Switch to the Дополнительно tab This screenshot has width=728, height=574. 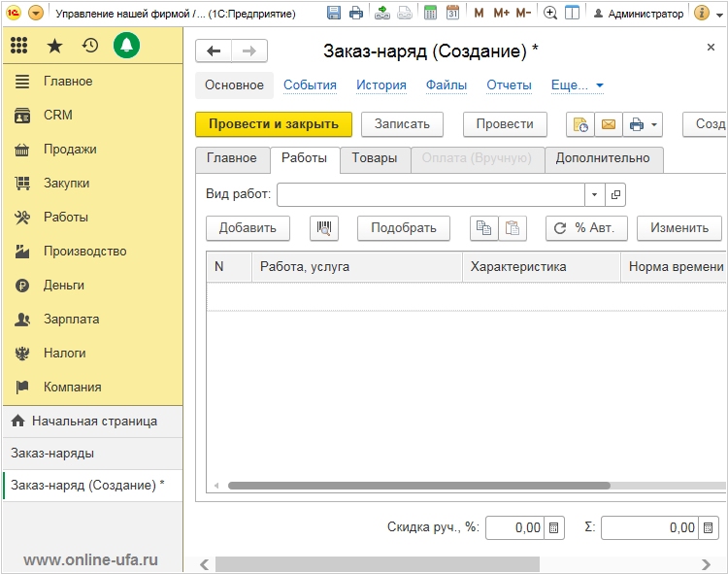click(x=604, y=158)
